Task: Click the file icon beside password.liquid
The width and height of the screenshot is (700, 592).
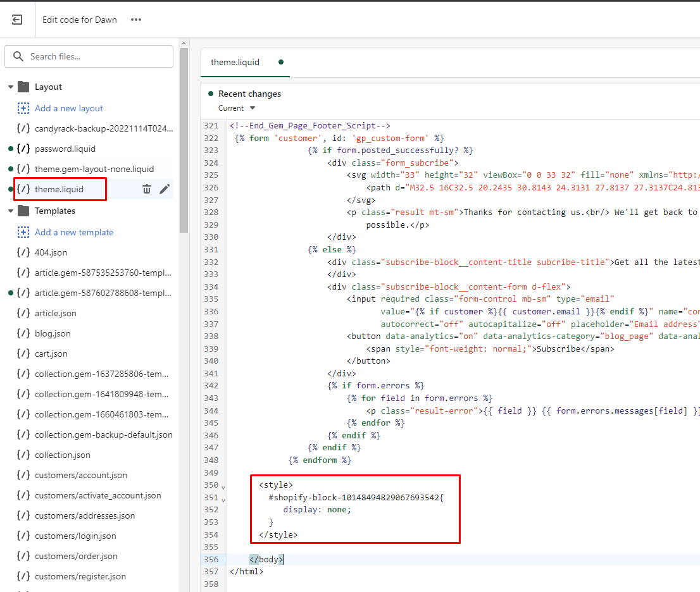Action: 23,149
